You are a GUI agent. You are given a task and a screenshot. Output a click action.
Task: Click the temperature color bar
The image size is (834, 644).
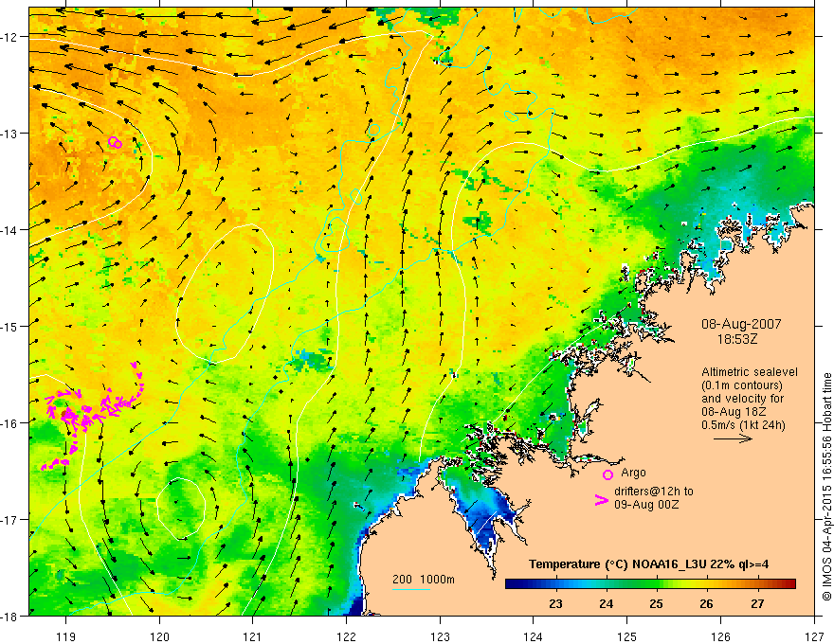point(650,583)
